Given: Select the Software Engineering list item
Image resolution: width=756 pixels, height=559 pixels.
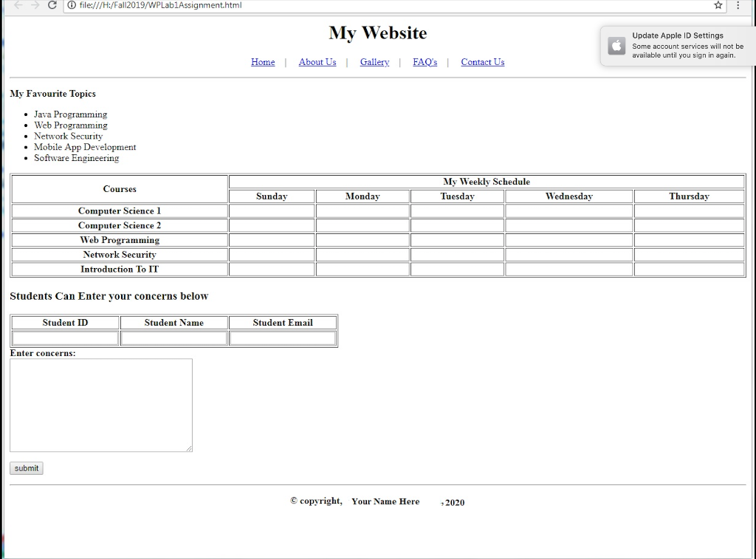Looking at the screenshot, I should 76,158.
